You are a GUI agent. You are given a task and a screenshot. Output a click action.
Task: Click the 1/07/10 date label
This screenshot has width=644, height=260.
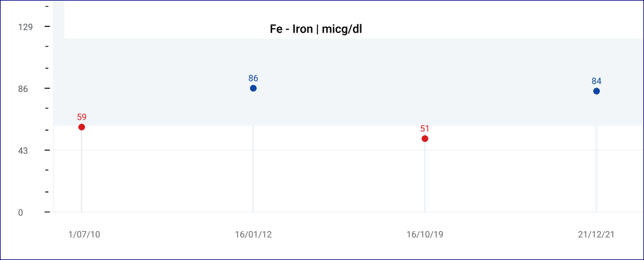click(x=84, y=234)
